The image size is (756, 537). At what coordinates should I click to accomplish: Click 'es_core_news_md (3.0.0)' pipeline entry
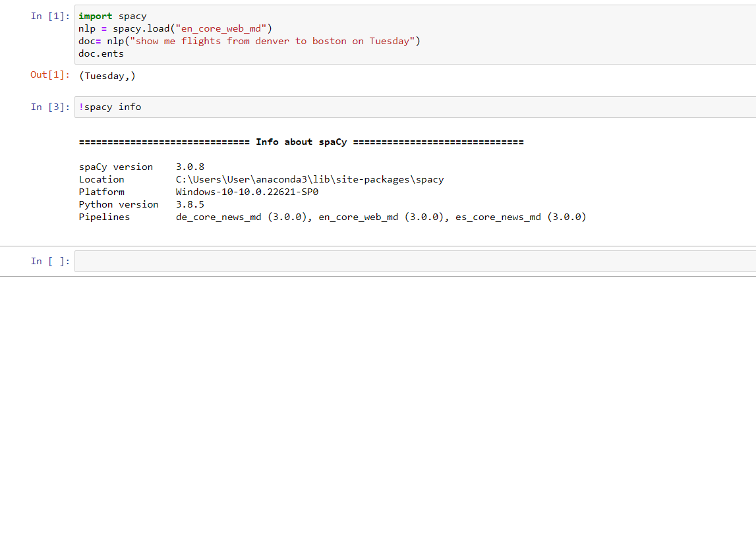point(521,217)
